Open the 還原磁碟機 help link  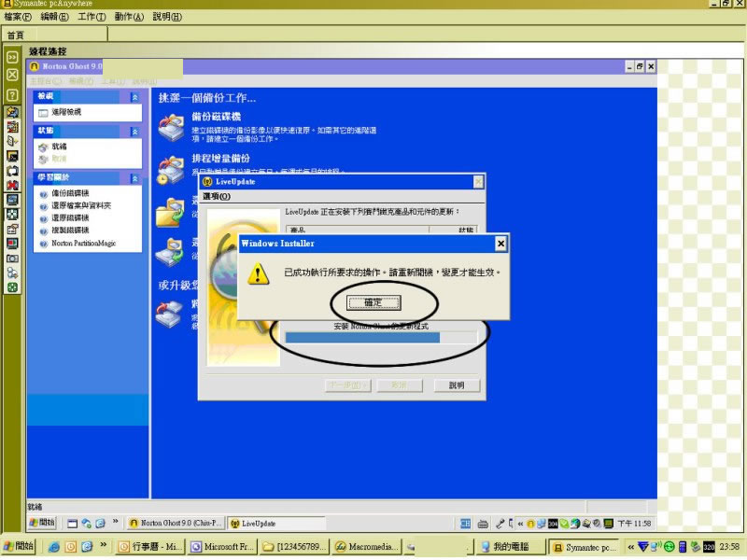click(x=71, y=218)
